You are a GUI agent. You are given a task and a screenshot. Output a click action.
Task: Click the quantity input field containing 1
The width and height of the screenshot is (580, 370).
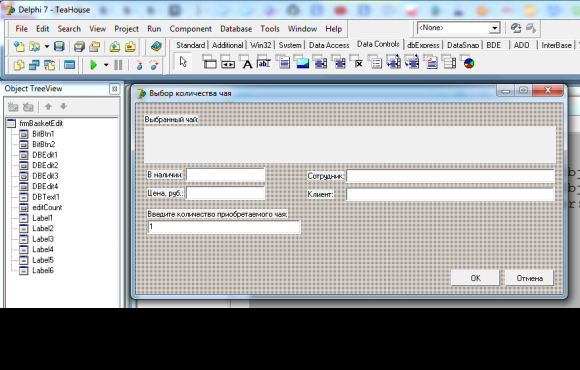click(x=224, y=227)
